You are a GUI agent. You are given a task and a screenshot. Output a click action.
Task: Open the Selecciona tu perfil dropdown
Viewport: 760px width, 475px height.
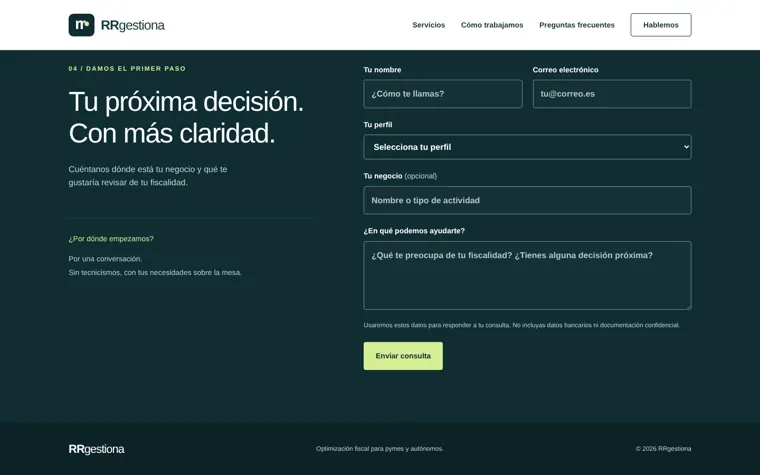click(x=527, y=147)
